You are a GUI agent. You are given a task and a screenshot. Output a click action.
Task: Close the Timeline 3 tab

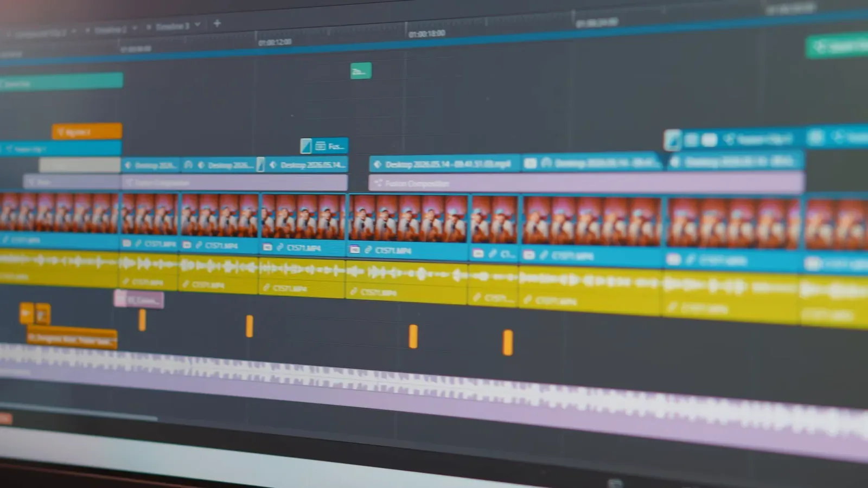tap(149, 27)
